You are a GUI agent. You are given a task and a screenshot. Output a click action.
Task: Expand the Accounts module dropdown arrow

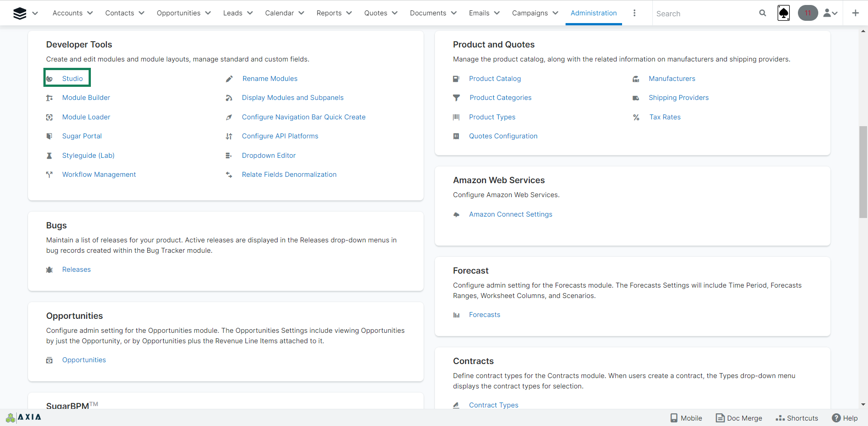(90, 13)
